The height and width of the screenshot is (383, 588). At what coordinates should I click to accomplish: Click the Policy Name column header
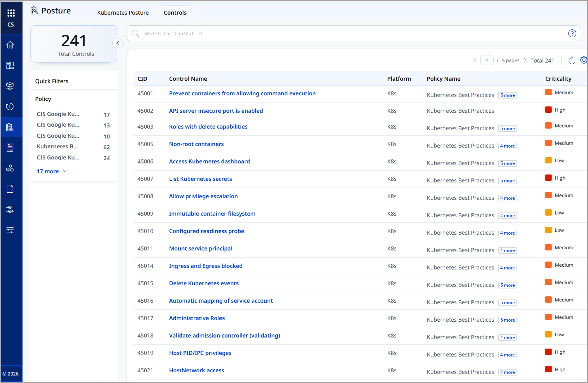coord(443,79)
